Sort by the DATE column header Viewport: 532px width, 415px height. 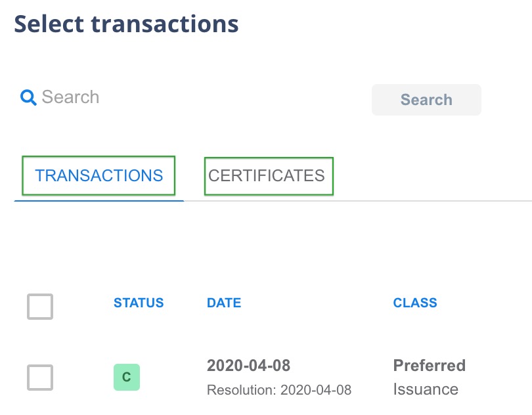tap(224, 303)
